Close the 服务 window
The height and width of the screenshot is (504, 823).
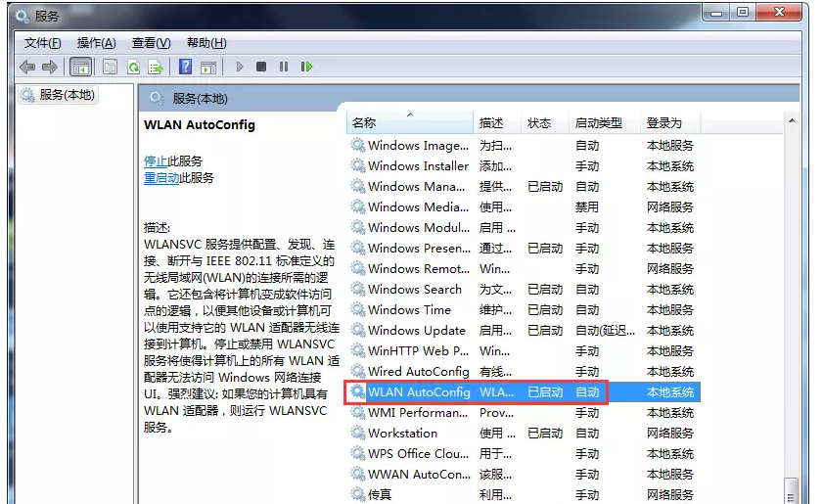(779, 12)
